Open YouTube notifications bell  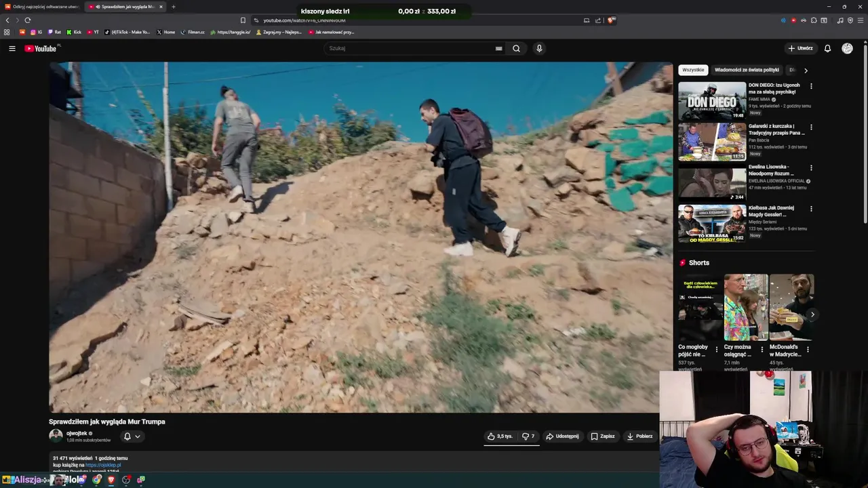tap(827, 48)
